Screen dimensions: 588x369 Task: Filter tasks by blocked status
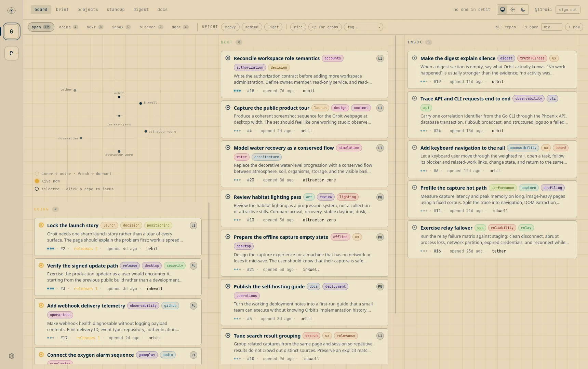151,27
